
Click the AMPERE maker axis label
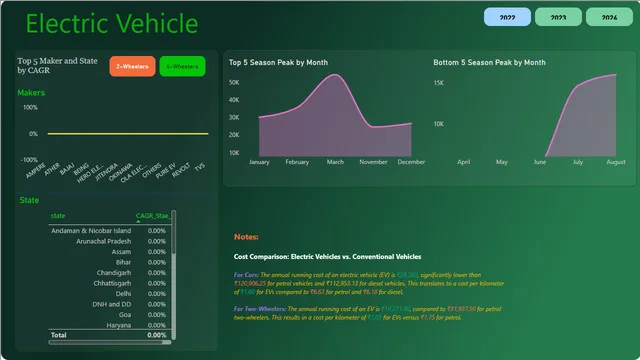36,170
